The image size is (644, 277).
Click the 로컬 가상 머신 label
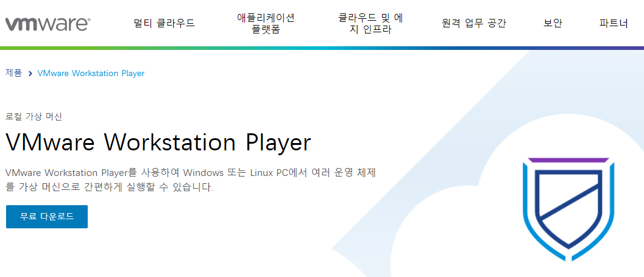[x=34, y=116]
